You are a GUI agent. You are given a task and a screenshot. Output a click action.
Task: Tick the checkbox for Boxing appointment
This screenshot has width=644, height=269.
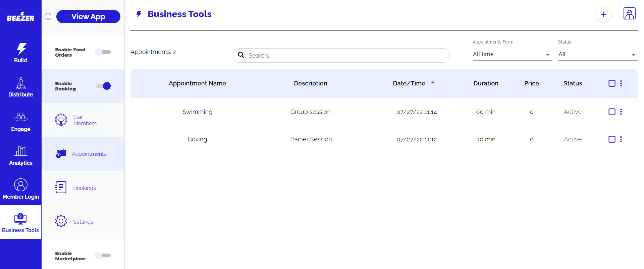[x=612, y=139]
